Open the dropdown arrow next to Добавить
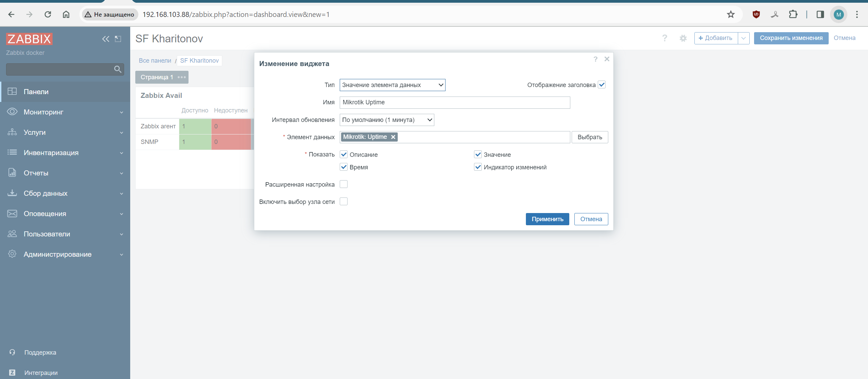This screenshot has width=868, height=379. pos(744,38)
